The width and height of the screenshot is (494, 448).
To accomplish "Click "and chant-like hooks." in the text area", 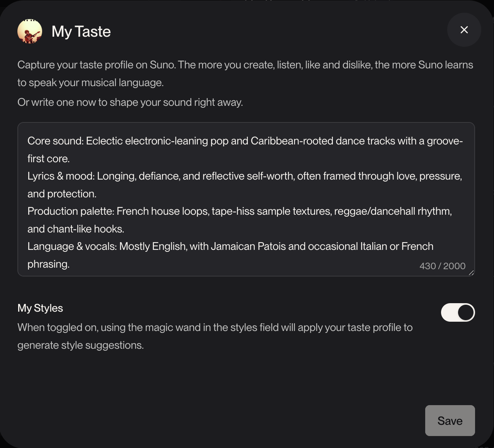I will pos(76,229).
